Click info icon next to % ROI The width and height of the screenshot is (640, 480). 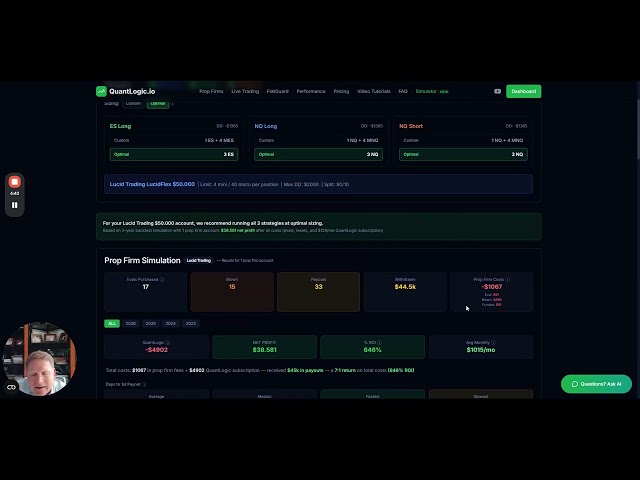[380, 342]
